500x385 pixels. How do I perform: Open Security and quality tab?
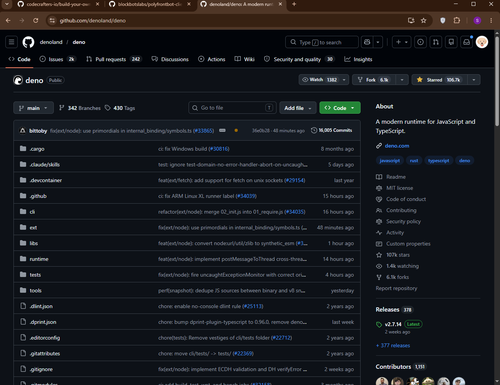[299, 59]
